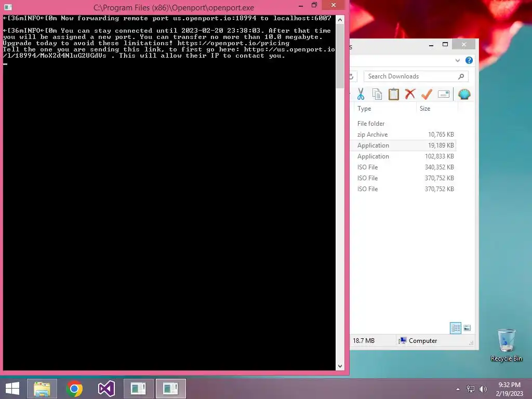Show hidden tray icons arrow

click(458, 389)
